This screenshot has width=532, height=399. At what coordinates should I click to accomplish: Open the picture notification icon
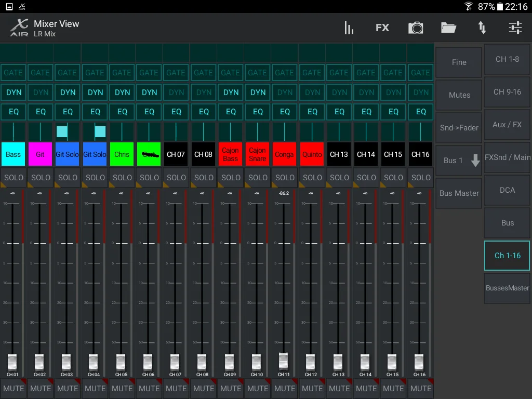[9, 6]
